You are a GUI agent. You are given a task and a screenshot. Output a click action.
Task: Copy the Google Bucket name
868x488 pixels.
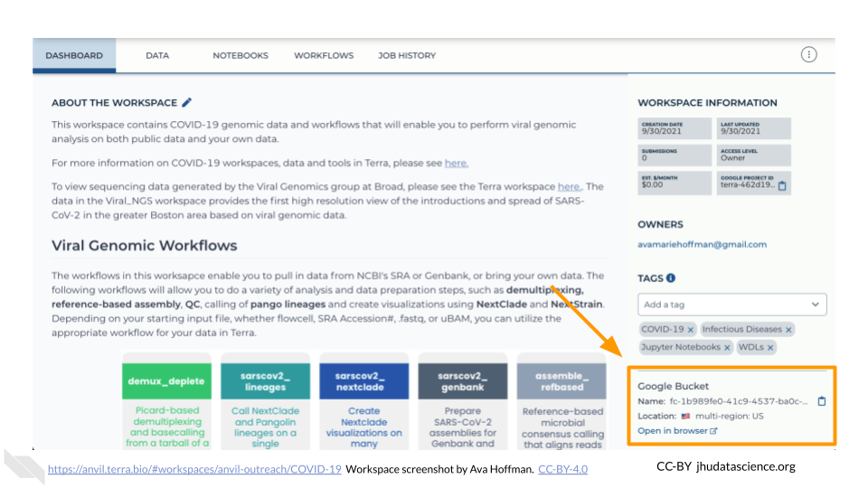tap(822, 401)
